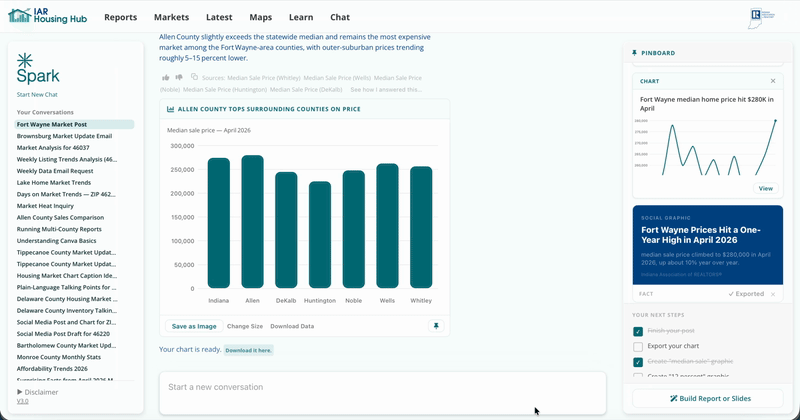
Task: Click Download Data under the chart
Action: click(x=292, y=326)
